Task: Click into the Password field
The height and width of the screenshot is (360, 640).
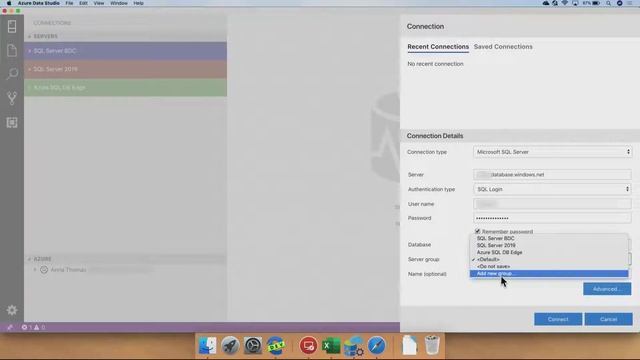Action: (x=552, y=218)
